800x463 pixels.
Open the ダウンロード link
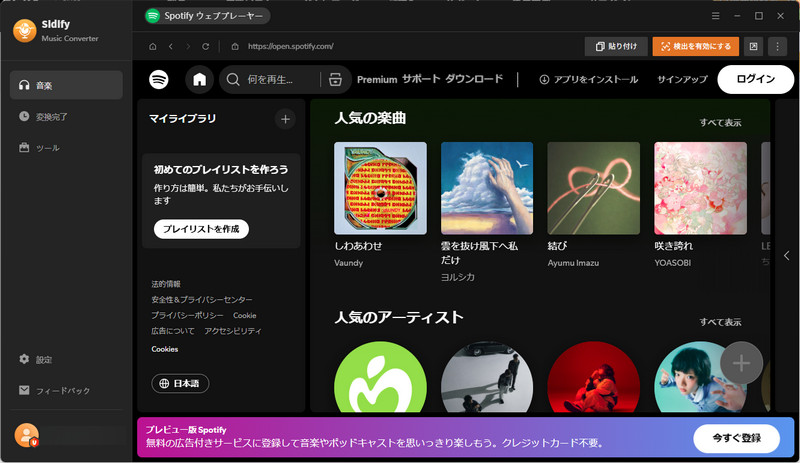[x=474, y=79]
